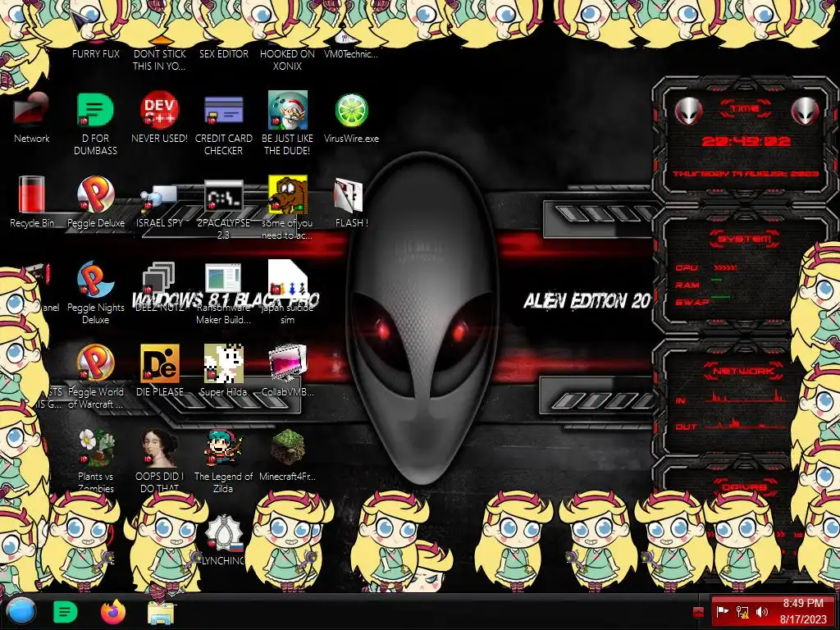Click the HOOKED ON XONIX label
This screenshot has height=630, width=840.
click(287, 60)
